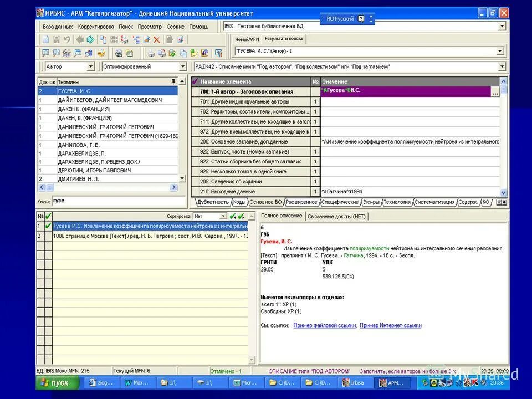Viewport: 532px width, 399px height.
Task: Open the Сортировка Нет dropdown
Action: [223, 216]
